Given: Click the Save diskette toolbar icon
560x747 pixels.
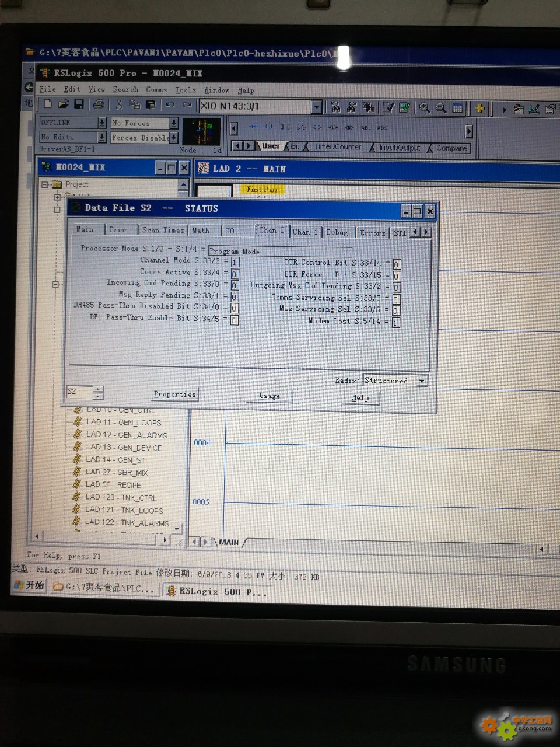Looking at the screenshot, I should tap(79, 104).
